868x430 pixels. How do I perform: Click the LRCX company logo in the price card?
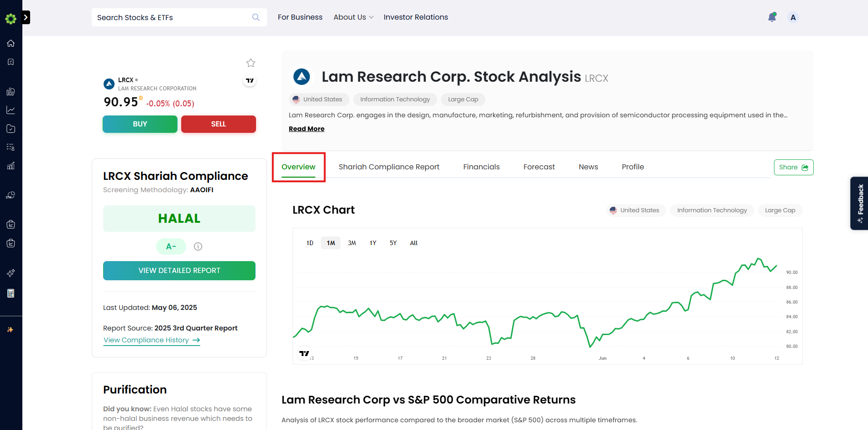[x=109, y=84]
